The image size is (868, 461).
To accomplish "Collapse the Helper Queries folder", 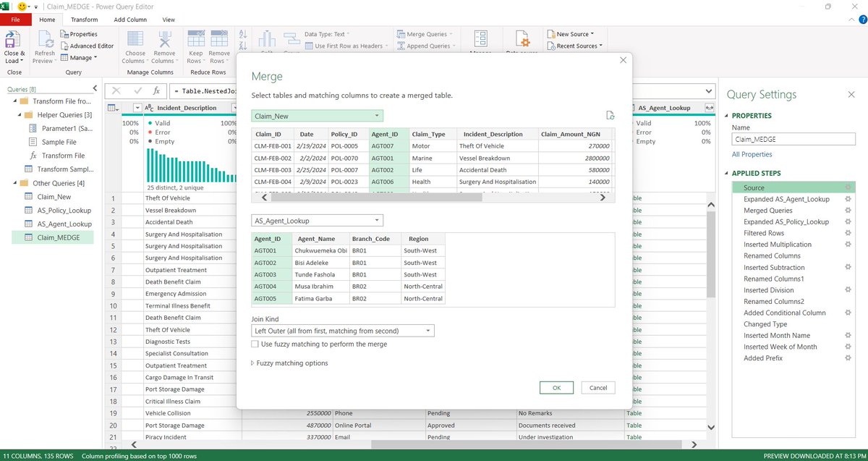I will [18, 114].
